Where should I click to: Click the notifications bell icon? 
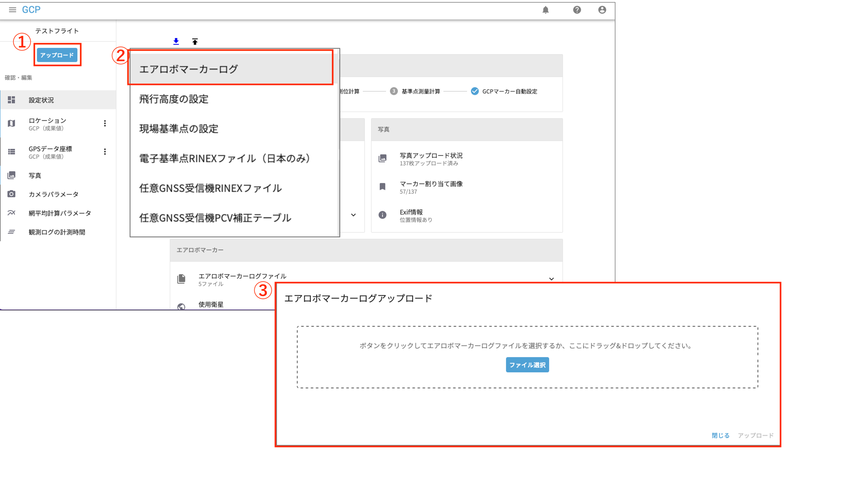coord(546,10)
